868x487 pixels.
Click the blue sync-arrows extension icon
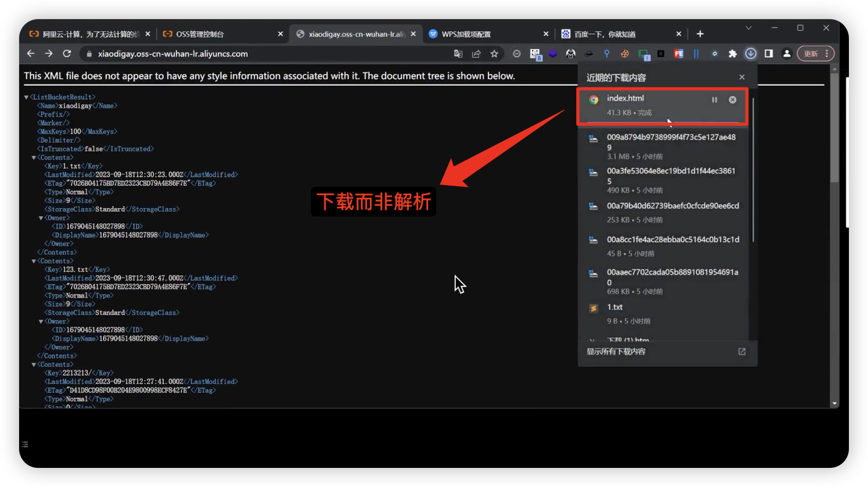point(715,54)
